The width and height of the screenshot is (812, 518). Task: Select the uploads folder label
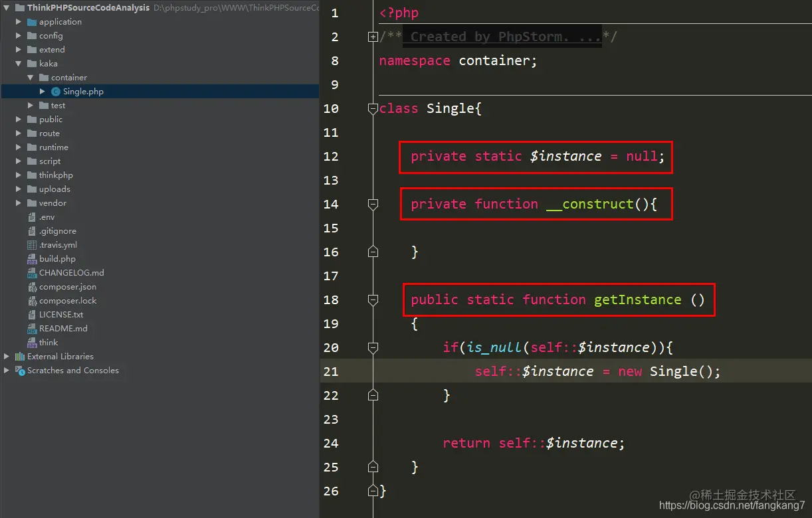click(x=54, y=189)
